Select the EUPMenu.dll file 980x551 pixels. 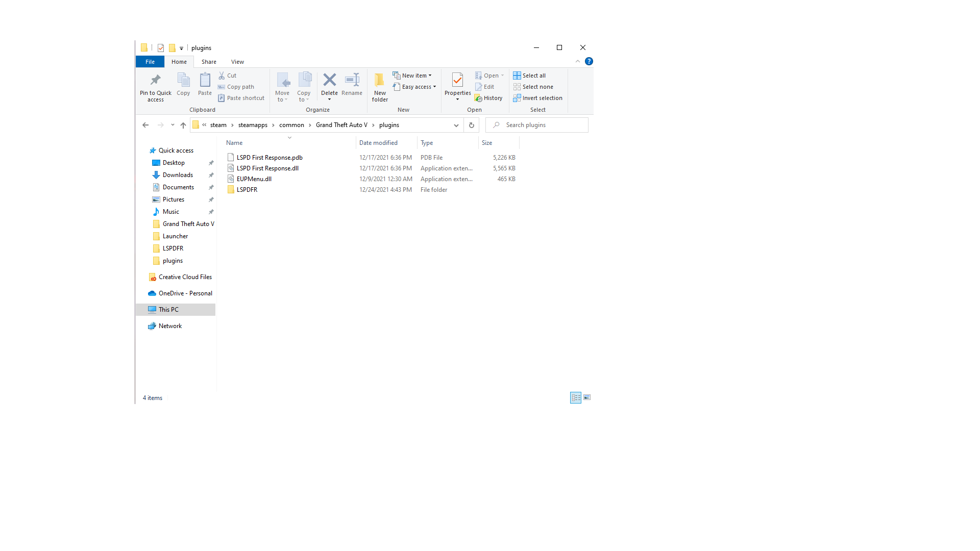tap(254, 179)
